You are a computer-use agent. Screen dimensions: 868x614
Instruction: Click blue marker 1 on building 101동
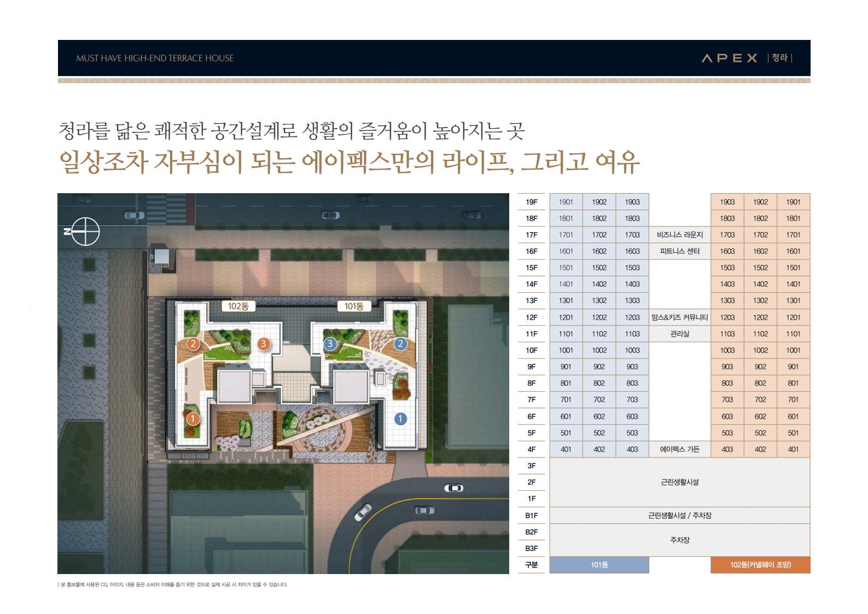(400, 419)
